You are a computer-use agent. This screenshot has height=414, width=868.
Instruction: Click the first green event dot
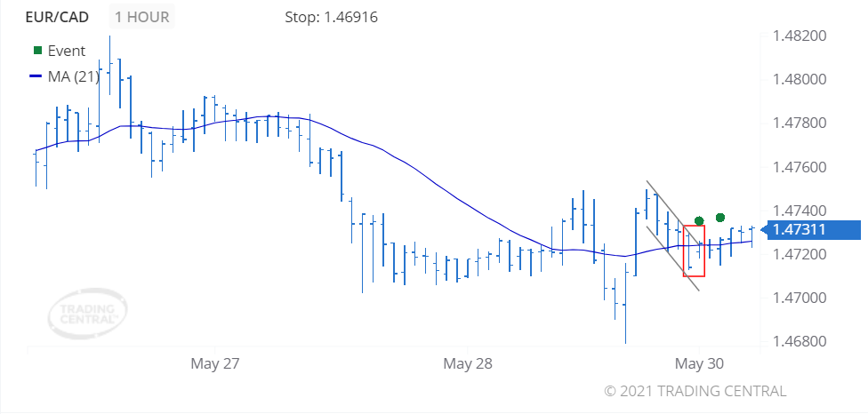[x=699, y=220]
